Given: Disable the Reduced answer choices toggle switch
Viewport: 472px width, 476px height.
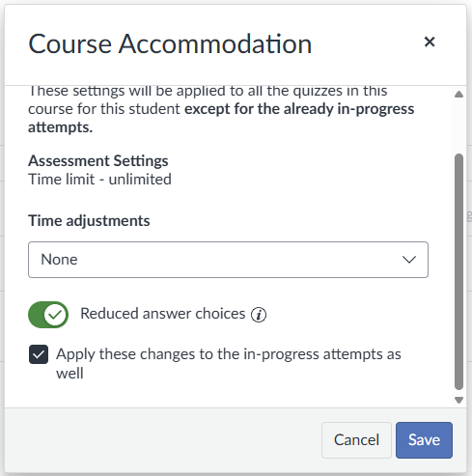Looking at the screenshot, I should [x=48, y=315].
